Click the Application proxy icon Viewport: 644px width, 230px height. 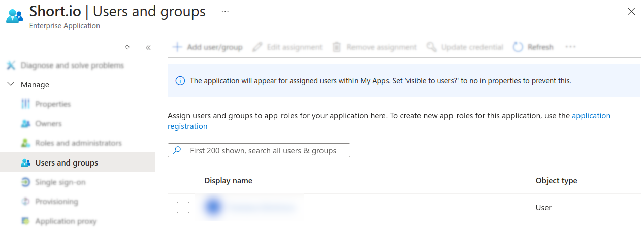(x=25, y=221)
